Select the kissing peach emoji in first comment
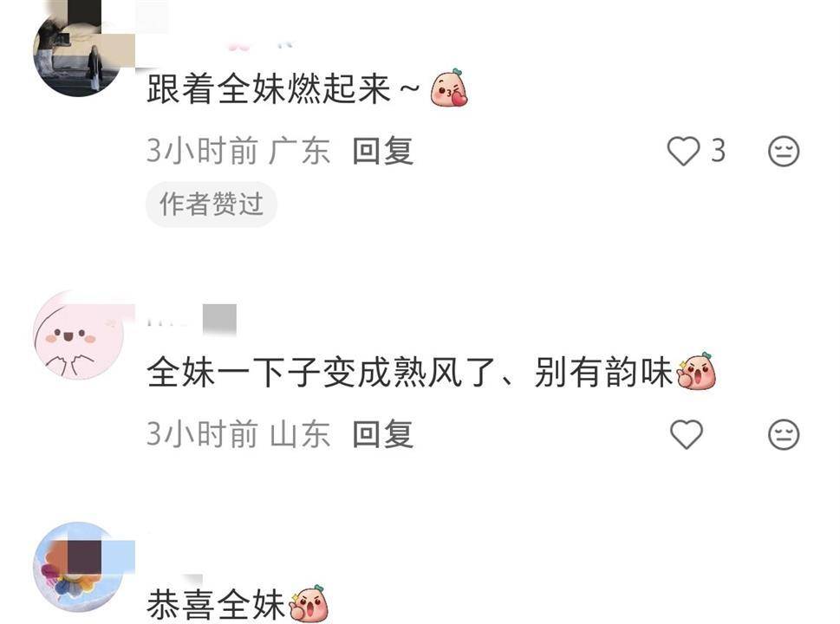840x624 pixels. pyautogui.click(x=449, y=88)
